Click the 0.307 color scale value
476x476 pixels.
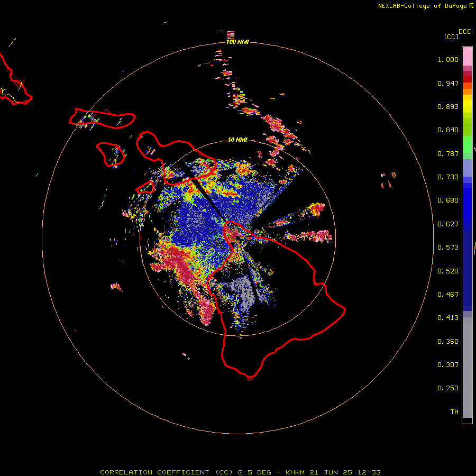(x=448, y=365)
